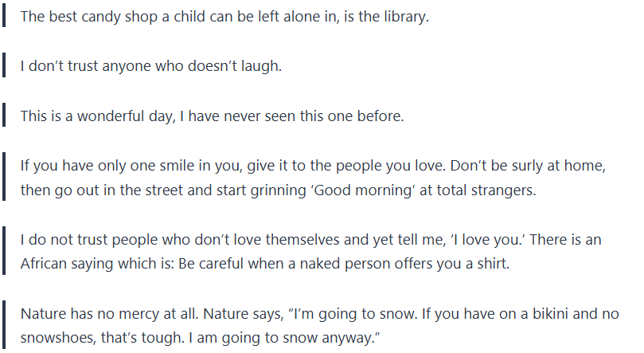Click the vertical bar beside the African saying quote
Viewport: 644px width, 353px height.
(4, 253)
